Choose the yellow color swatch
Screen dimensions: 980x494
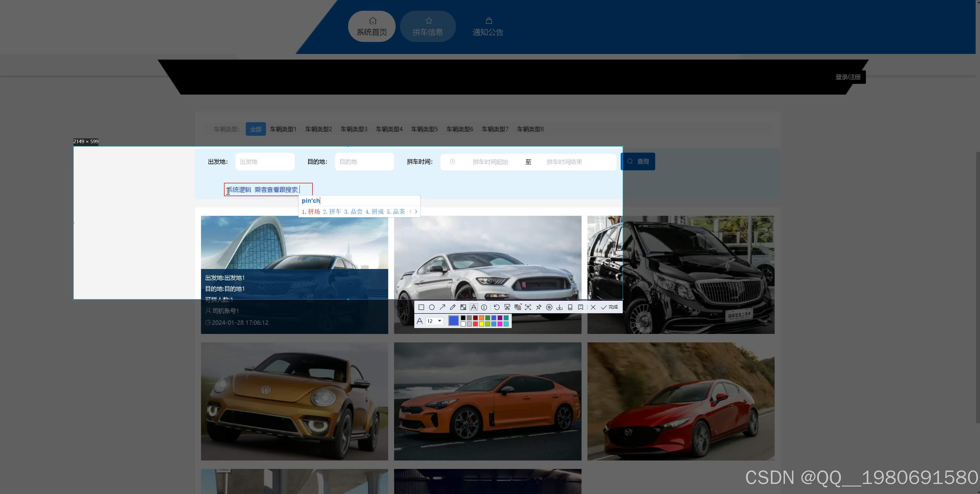[482, 324]
